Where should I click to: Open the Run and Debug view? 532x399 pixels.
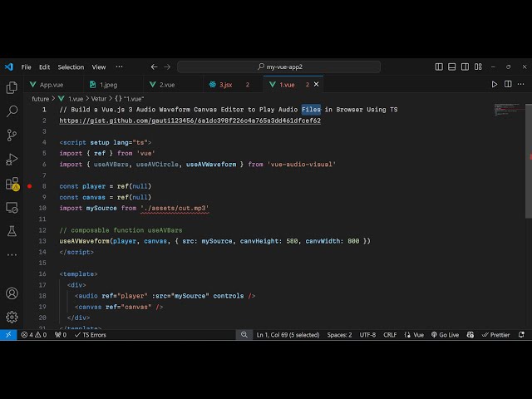click(12, 159)
